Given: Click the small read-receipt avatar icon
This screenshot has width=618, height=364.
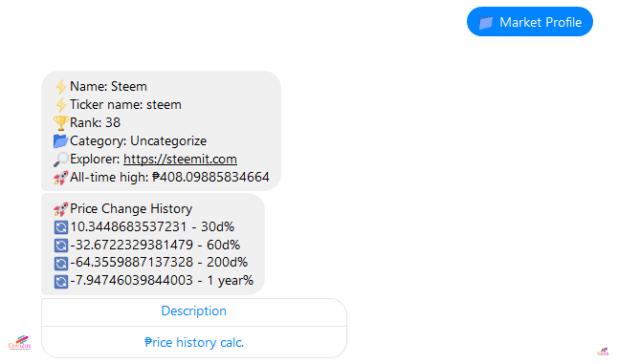Looking at the screenshot, I should click(x=603, y=351).
